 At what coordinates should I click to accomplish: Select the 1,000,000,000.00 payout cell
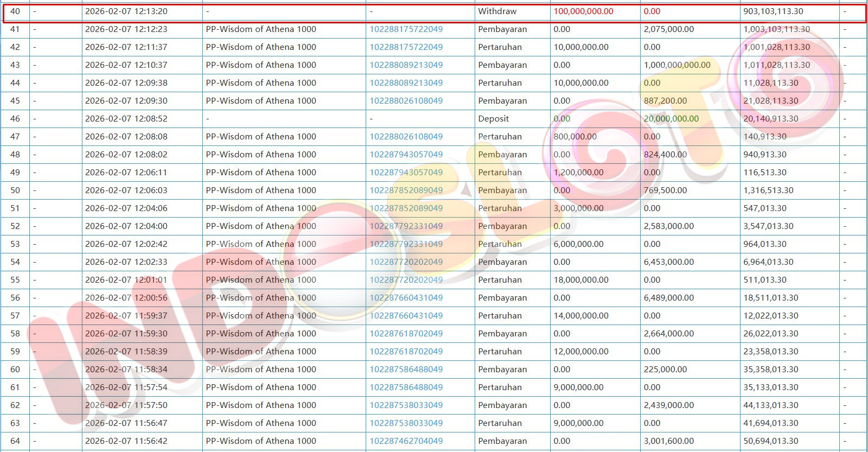[x=677, y=65]
